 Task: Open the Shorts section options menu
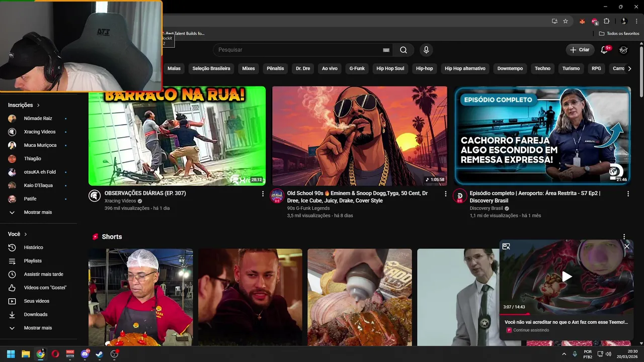[624, 237]
